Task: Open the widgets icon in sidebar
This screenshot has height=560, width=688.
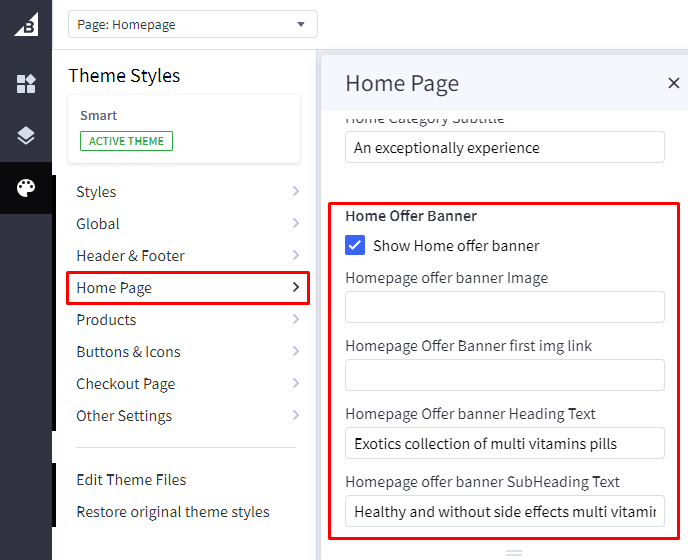Action: [26, 84]
